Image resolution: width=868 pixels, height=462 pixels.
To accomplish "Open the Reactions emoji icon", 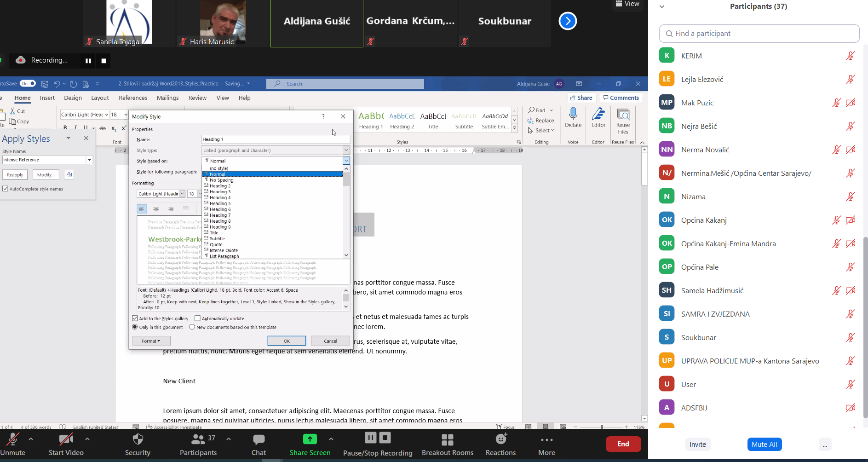I will 501,439.
